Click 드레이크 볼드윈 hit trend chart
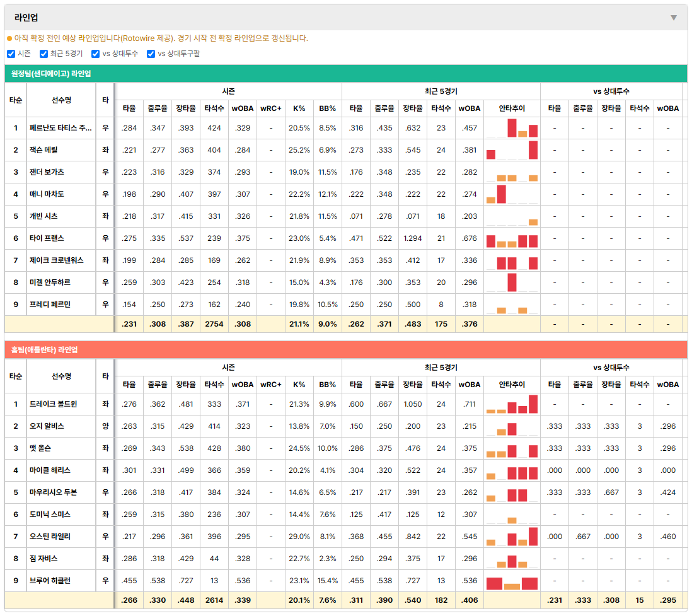Screen dimensions: 692x616 pyautogui.click(x=512, y=404)
